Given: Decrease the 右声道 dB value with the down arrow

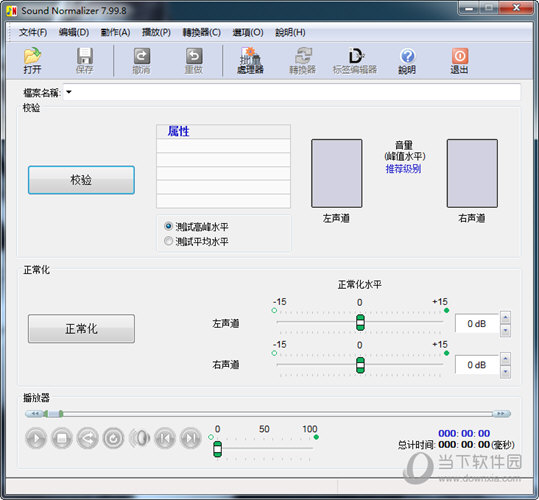Looking at the screenshot, I should pos(505,372).
